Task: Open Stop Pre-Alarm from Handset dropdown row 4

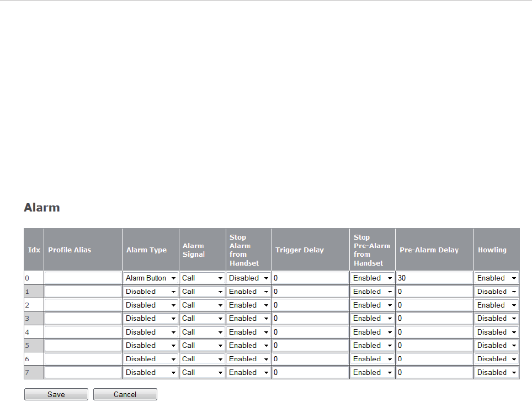Action: coord(373,332)
